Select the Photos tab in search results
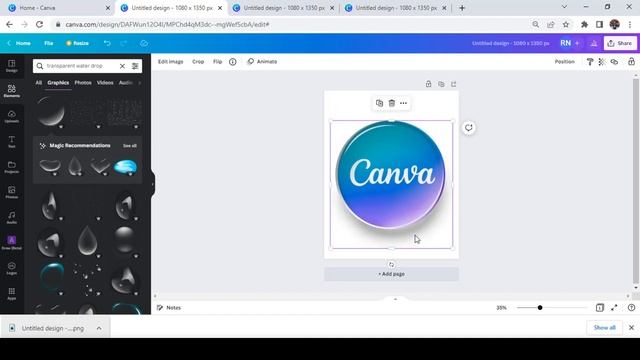Viewport: 640px width, 360px height. [83, 82]
